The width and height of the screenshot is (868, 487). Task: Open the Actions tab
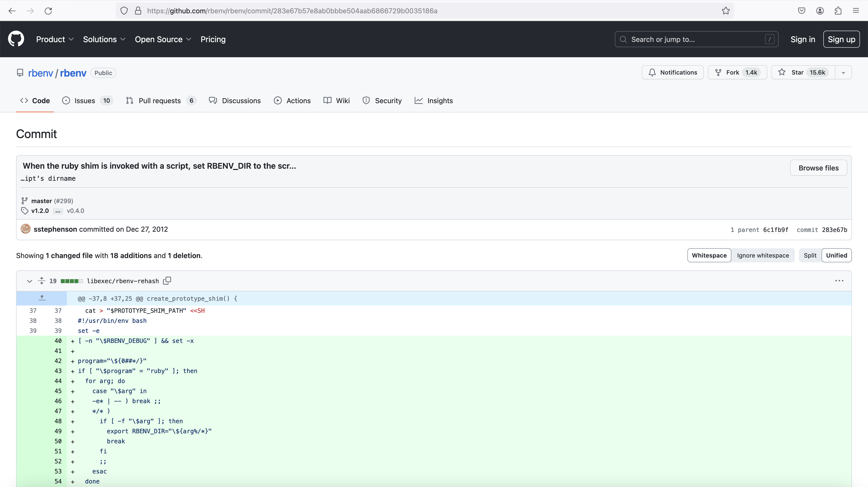coord(292,101)
